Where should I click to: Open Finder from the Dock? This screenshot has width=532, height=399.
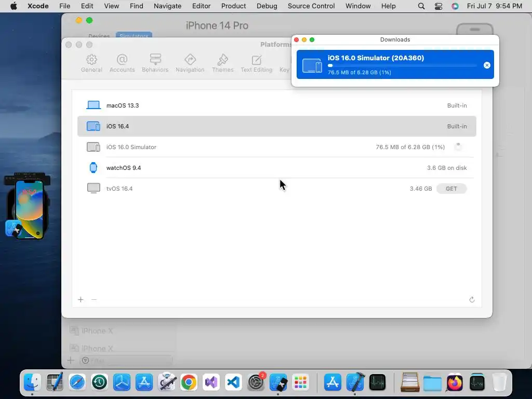coord(33,382)
